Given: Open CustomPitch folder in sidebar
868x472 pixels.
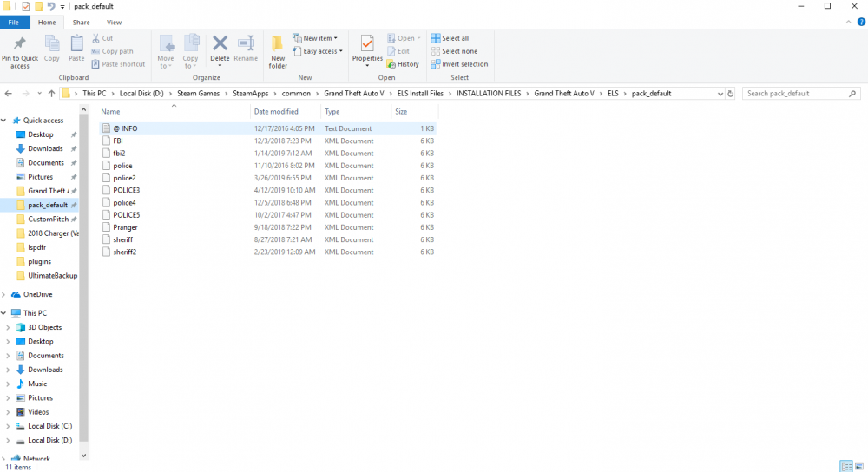Looking at the screenshot, I should click(48, 220).
